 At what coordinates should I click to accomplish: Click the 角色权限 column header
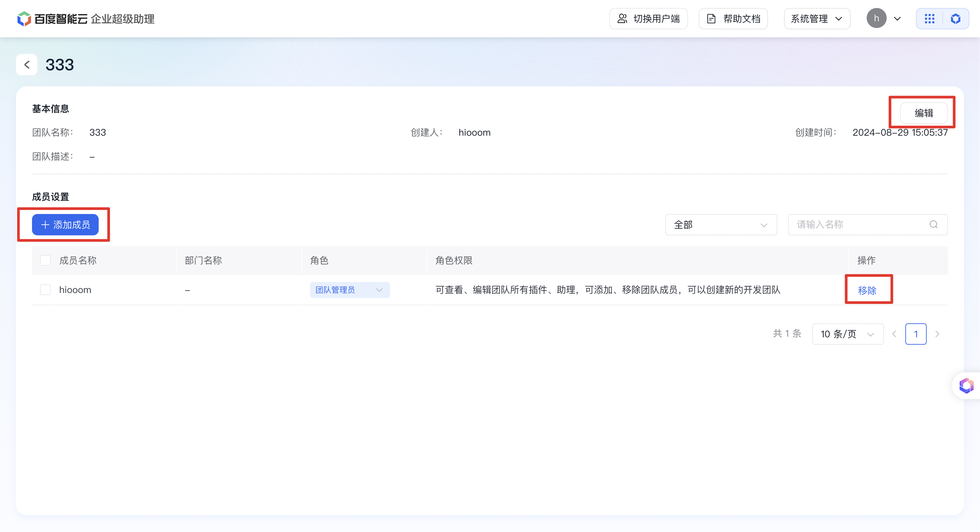pos(454,260)
